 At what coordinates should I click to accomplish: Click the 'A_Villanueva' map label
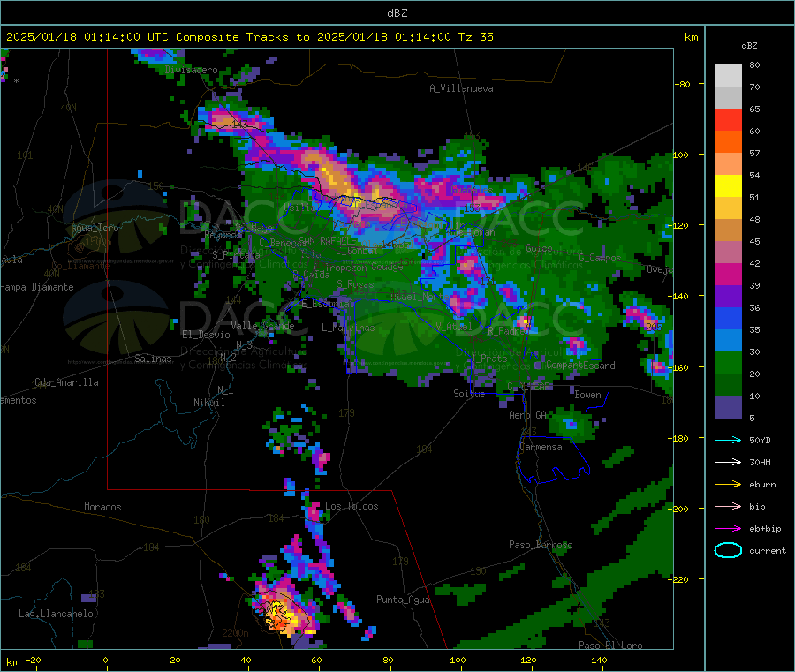pyautogui.click(x=461, y=88)
